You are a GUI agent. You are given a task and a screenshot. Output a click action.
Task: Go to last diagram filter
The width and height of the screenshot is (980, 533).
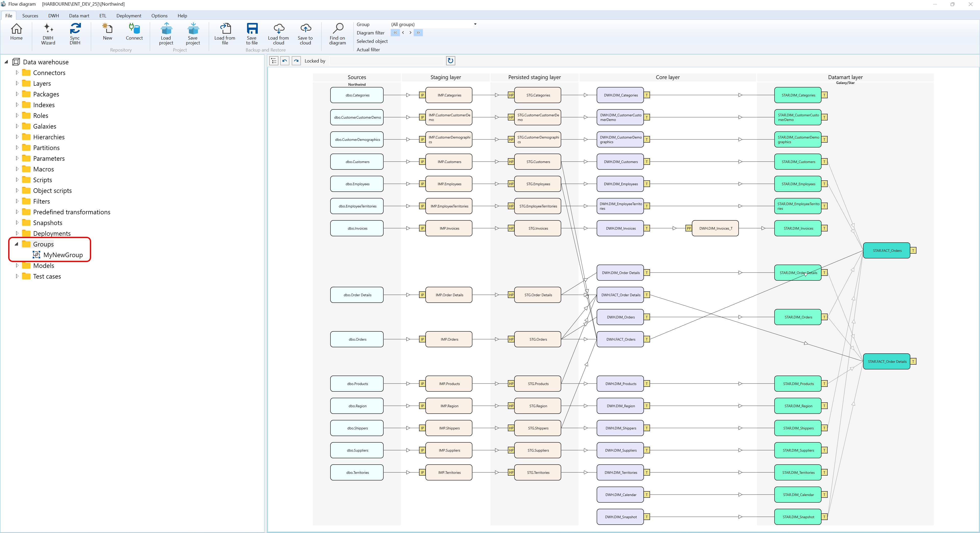click(x=418, y=33)
